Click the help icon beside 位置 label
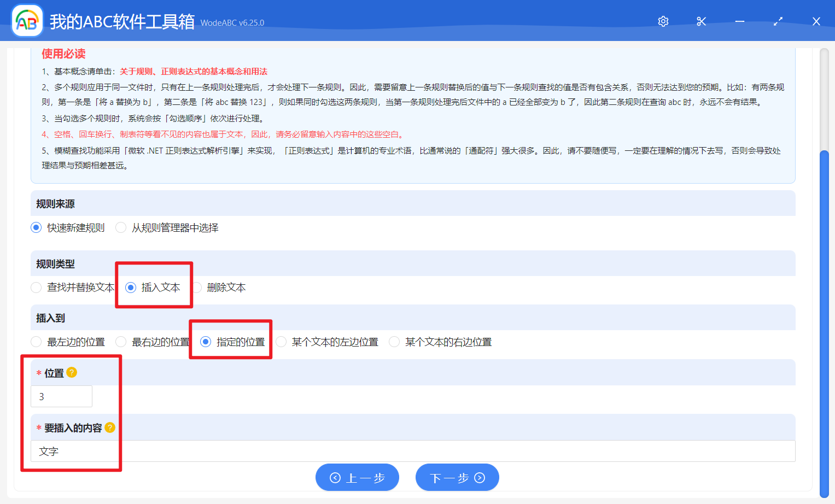 (x=71, y=372)
